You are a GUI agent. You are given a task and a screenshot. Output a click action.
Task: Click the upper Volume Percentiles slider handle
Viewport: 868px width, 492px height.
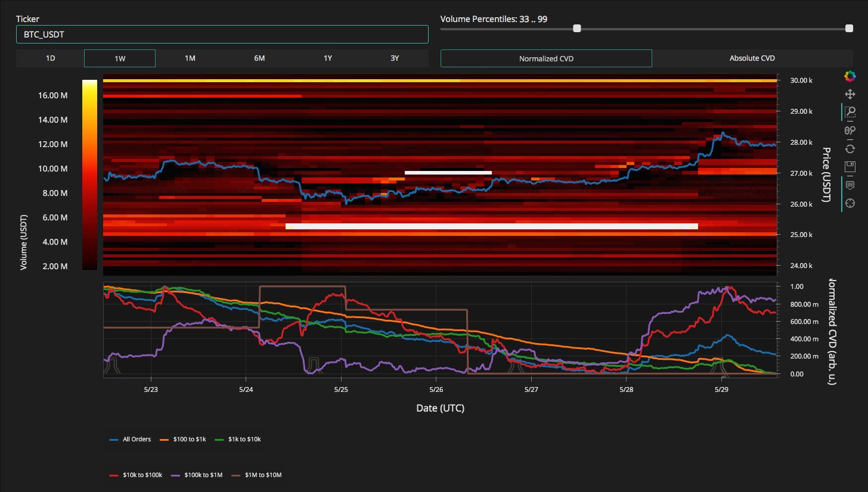point(849,29)
